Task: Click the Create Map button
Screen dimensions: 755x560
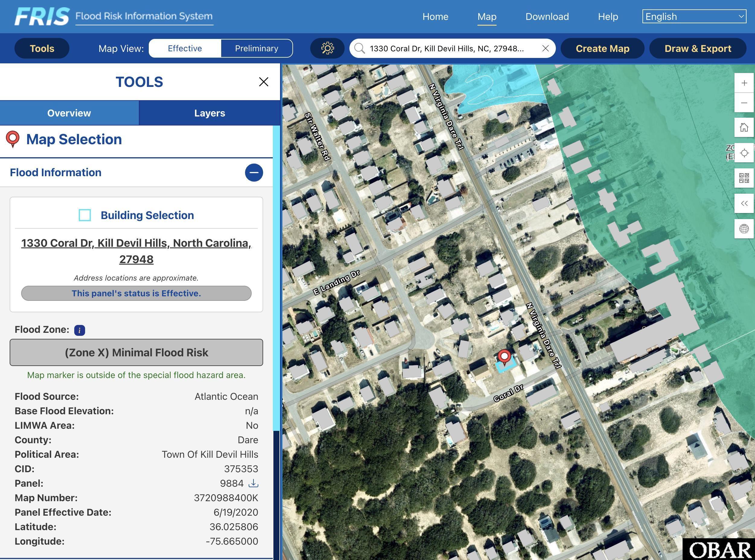Action: coord(602,49)
